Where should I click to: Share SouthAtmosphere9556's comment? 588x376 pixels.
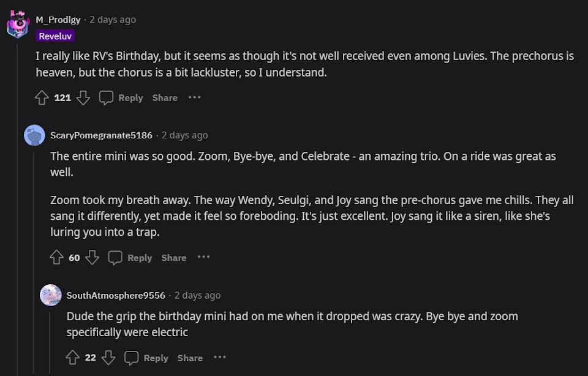tap(190, 358)
